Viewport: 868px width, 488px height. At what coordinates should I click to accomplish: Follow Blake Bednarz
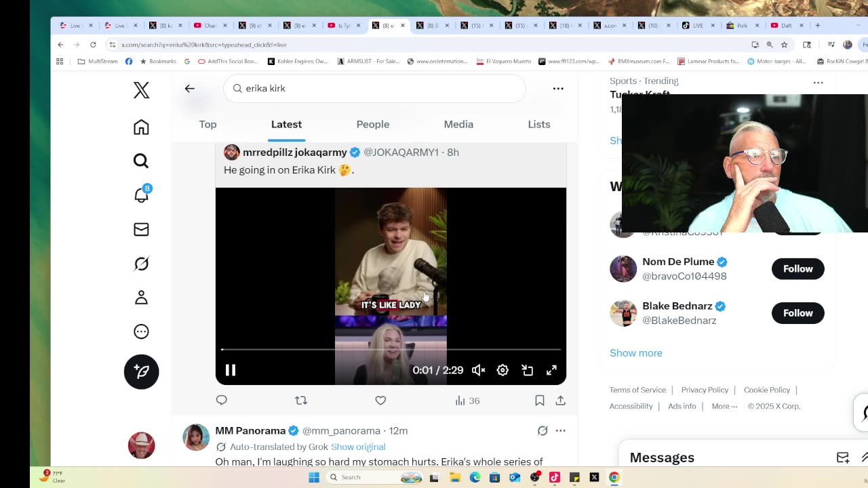(797, 313)
